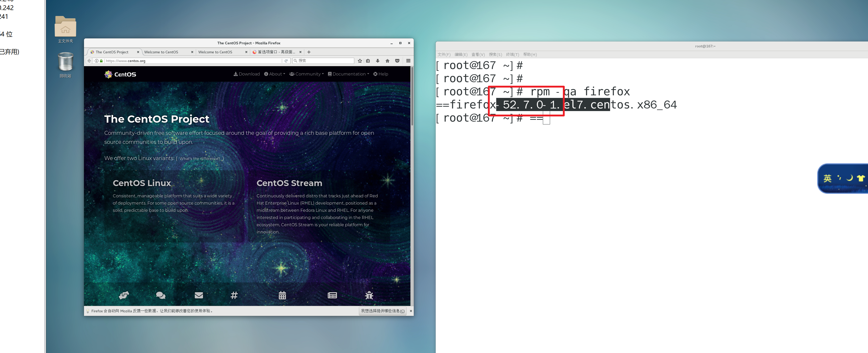The height and width of the screenshot is (353, 868).
Task: Click the handshake icon in page footer row
Action: point(124,295)
